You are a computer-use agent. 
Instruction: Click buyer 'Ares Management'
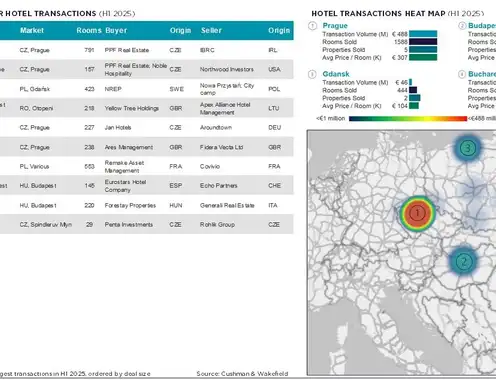coord(129,147)
